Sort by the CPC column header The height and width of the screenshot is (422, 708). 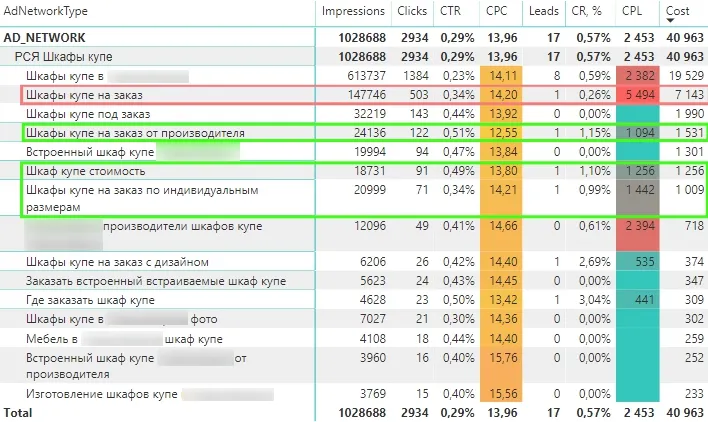(496, 11)
